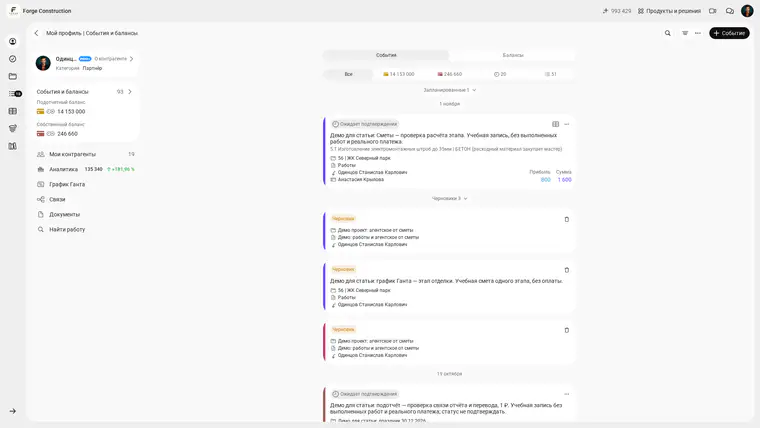The image size is (760, 428).
Task: Click the search magnifier icon in header
Action: [667, 33]
